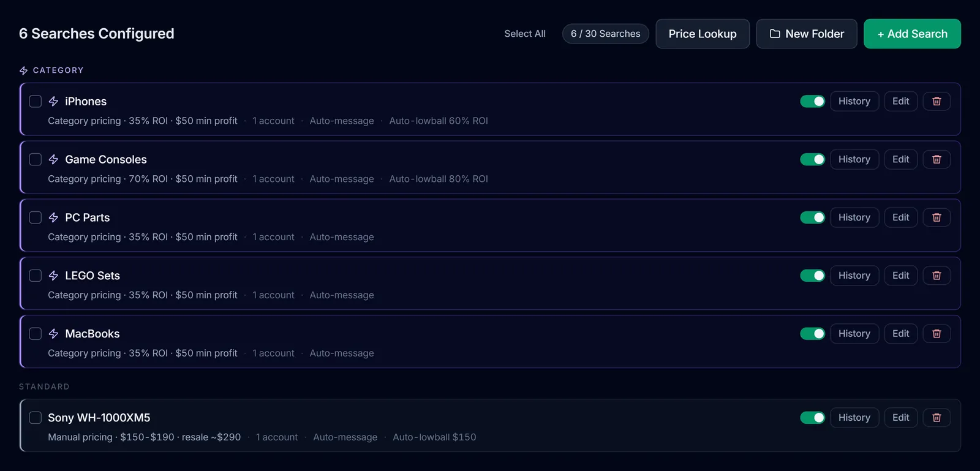Edit the iPhones search
The height and width of the screenshot is (471, 980).
point(901,101)
